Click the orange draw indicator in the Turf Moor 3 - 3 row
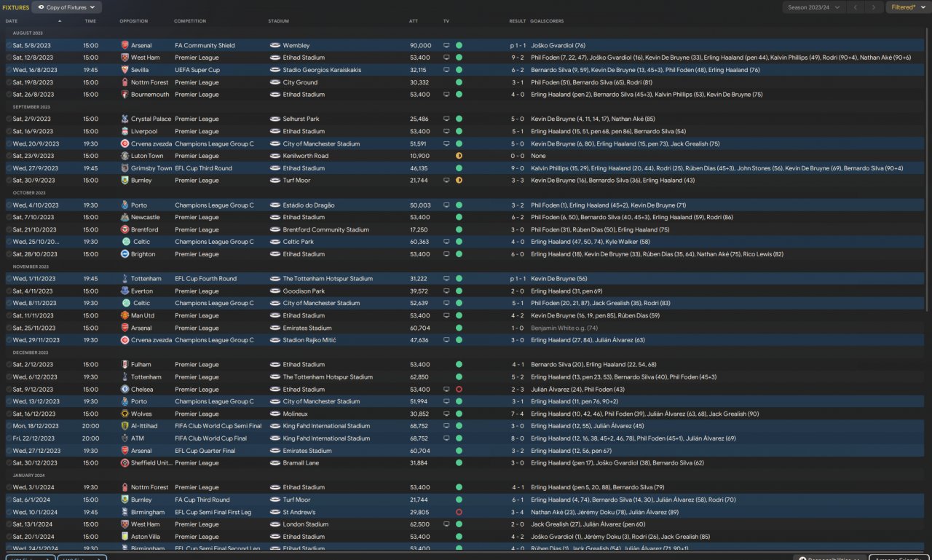This screenshot has width=932, height=560. 459,180
